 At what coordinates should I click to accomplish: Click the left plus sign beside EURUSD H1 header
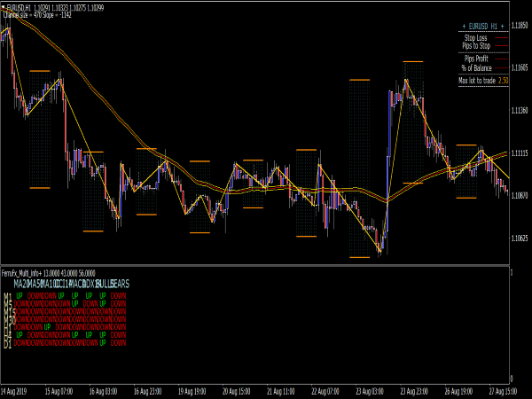tap(464, 27)
